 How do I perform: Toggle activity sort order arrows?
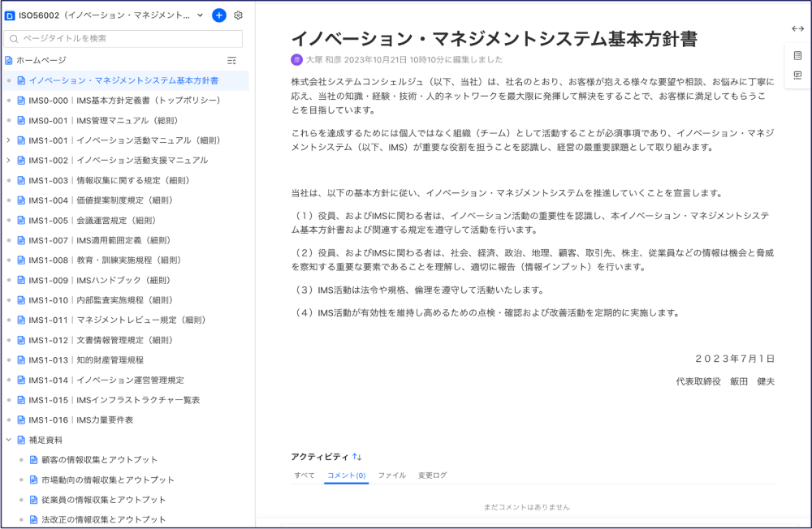357,457
